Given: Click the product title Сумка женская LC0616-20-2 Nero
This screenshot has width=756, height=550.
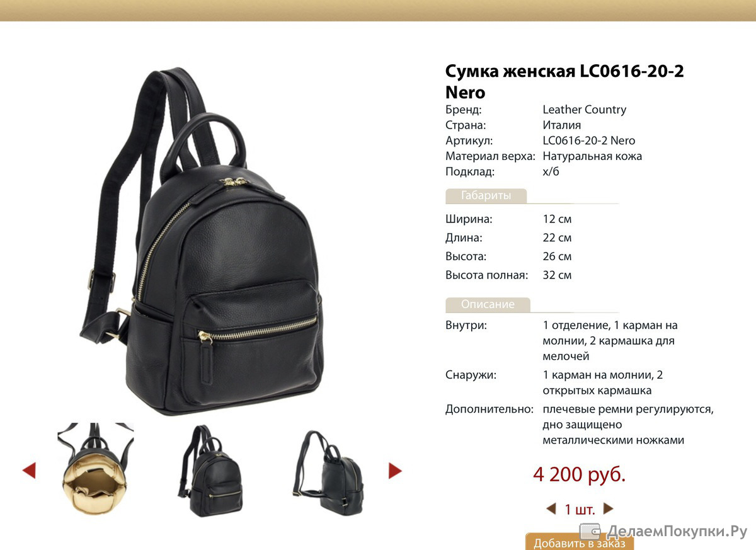Looking at the screenshot, I should click(x=564, y=81).
